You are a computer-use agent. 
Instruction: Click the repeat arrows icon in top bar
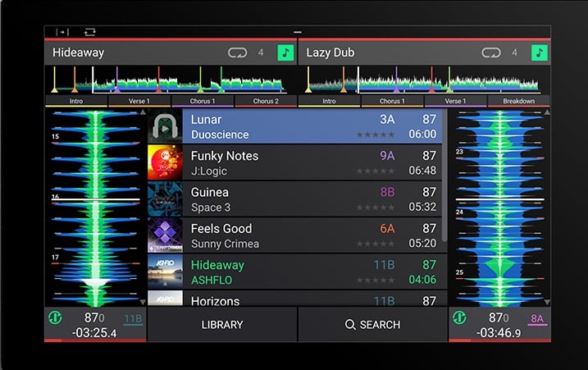[x=89, y=32]
